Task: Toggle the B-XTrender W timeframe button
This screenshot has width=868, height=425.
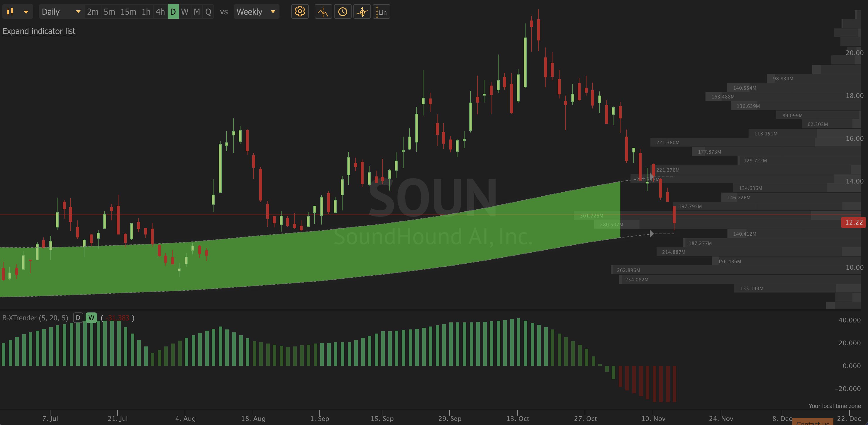Action: click(91, 317)
